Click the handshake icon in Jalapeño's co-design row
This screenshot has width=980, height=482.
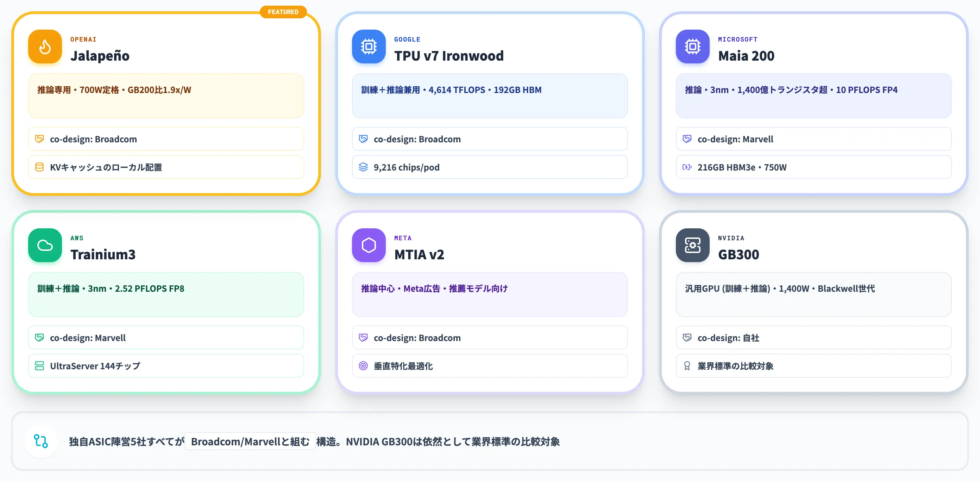point(39,139)
